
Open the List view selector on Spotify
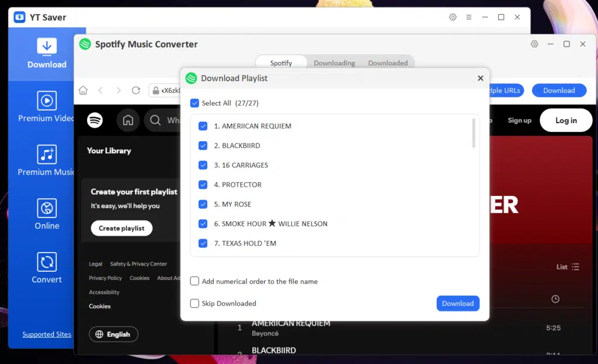pos(566,267)
